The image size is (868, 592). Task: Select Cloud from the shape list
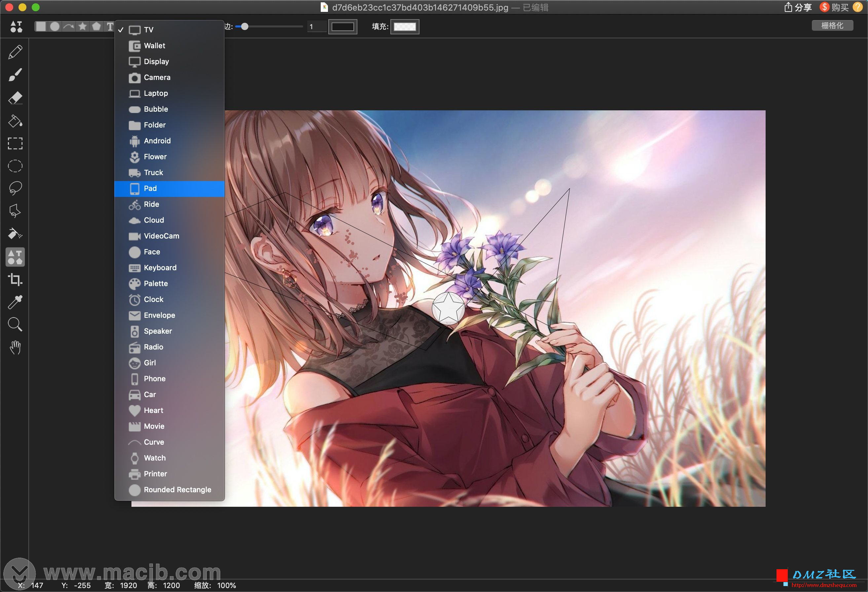[x=169, y=220]
